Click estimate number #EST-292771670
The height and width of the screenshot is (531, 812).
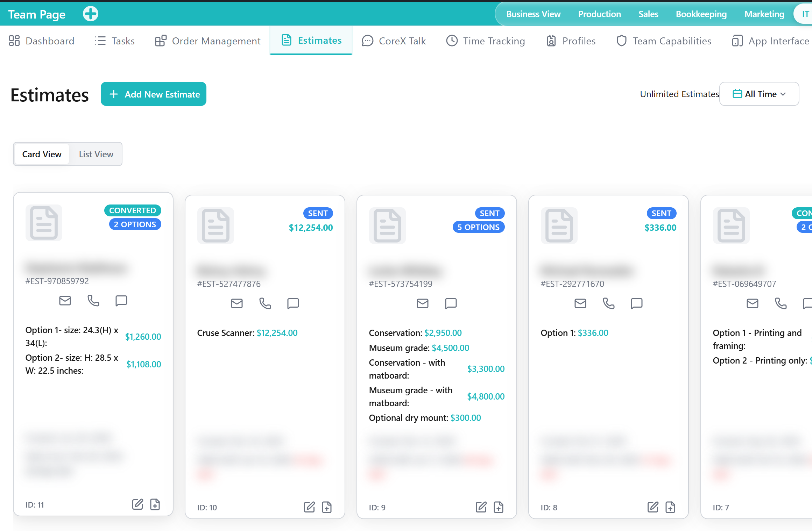point(572,284)
